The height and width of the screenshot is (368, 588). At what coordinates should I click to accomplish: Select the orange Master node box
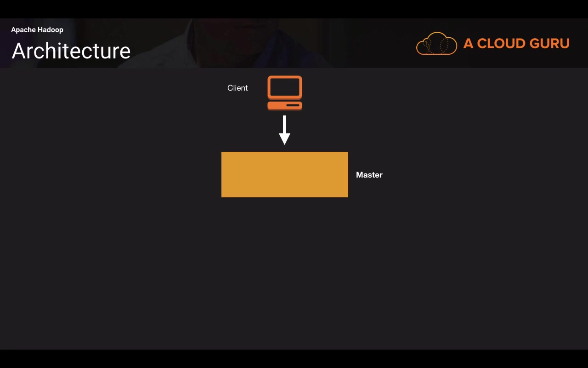tap(285, 174)
